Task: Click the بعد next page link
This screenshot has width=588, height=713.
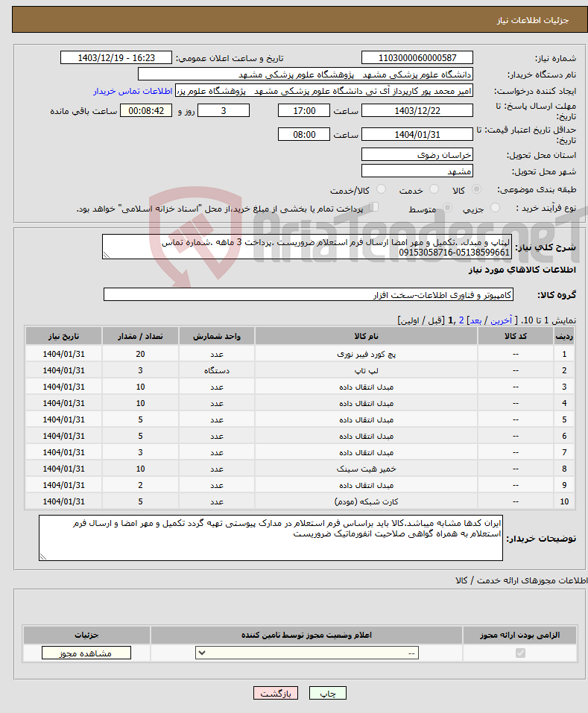Action: [x=475, y=320]
